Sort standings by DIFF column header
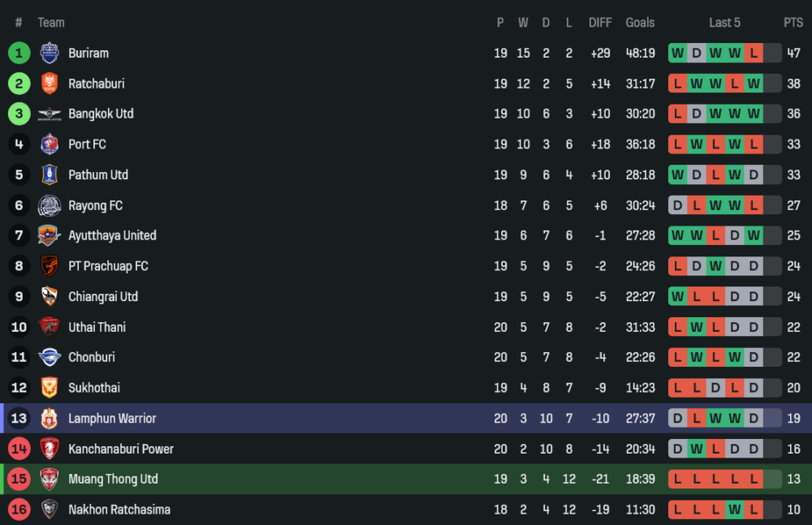The image size is (812, 525). point(600,23)
